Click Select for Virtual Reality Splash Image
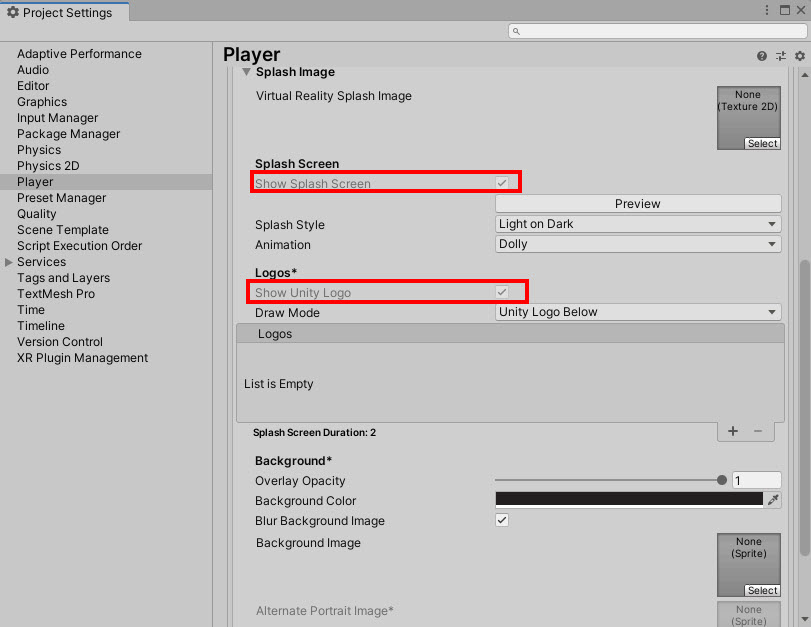811x627 pixels. [x=762, y=143]
